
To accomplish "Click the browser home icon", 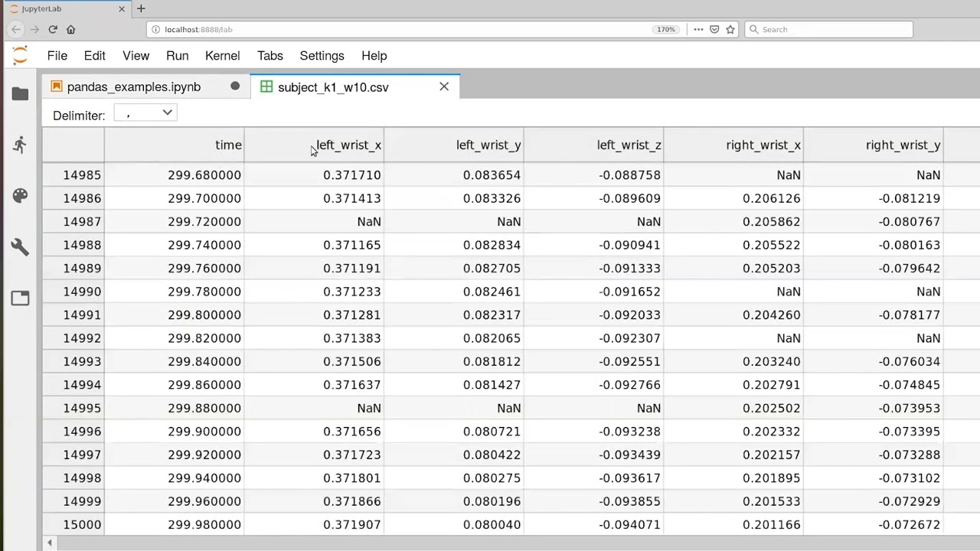I will pyautogui.click(x=71, y=29).
